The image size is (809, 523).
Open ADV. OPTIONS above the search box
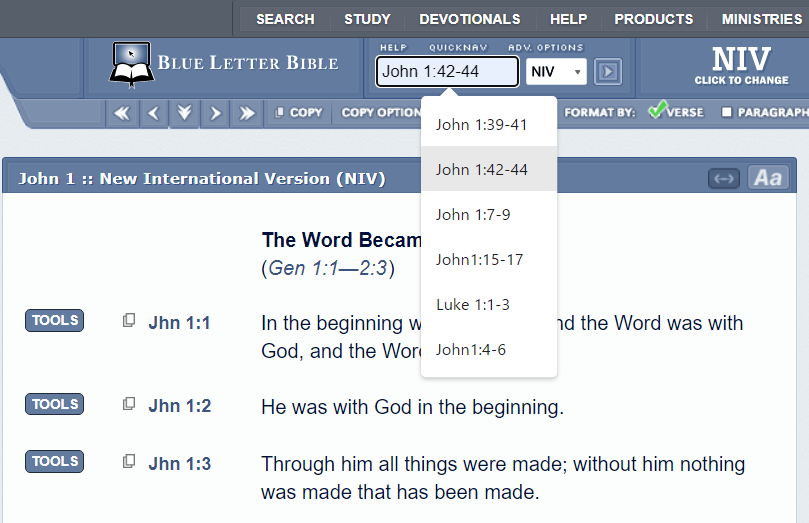[x=545, y=47]
